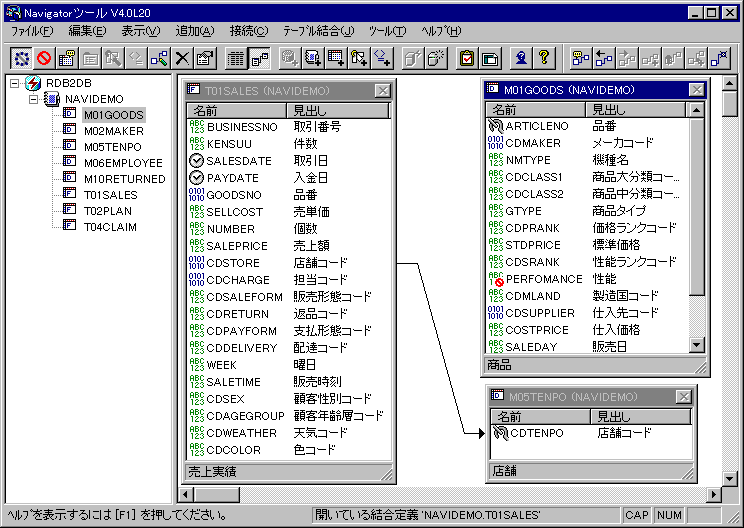Image resolution: width=744 pixels, height=528 pixels.
Task: Select T02PLAN in the tree
Action: [x=108, y=211]
